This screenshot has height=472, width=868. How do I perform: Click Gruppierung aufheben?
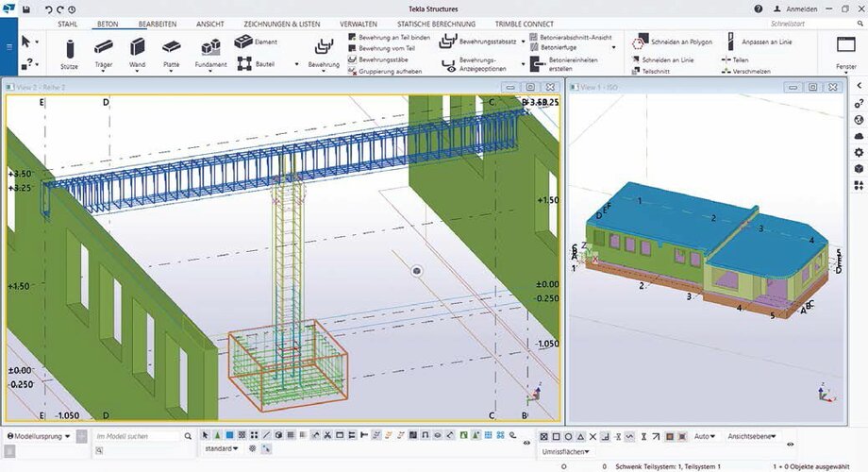(385, 71)
